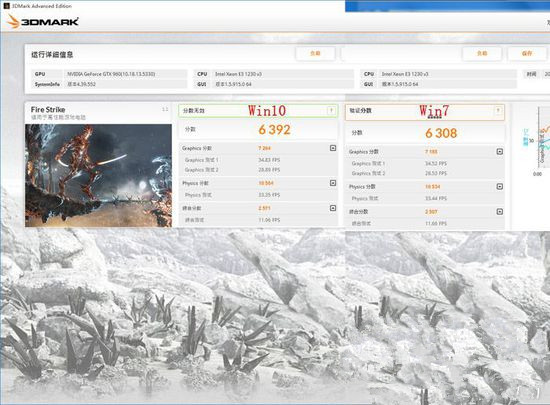This screenshot has height=405, width=550.
Task: Open help icon in the Win10 score header
Action: 331,111
